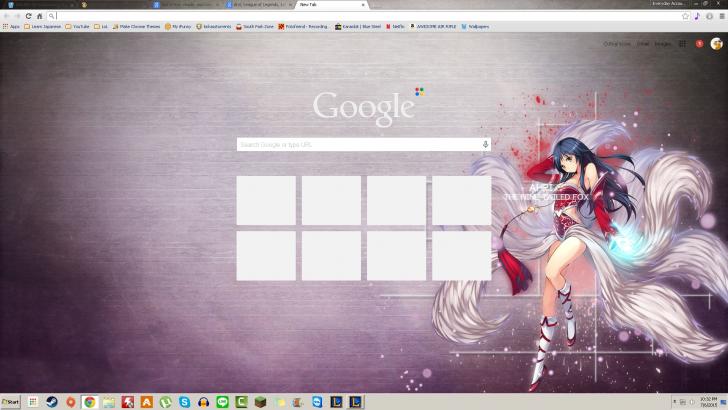Launch uTorrent from the taskbar
728x410 pixels.
[x=165, y=402]
